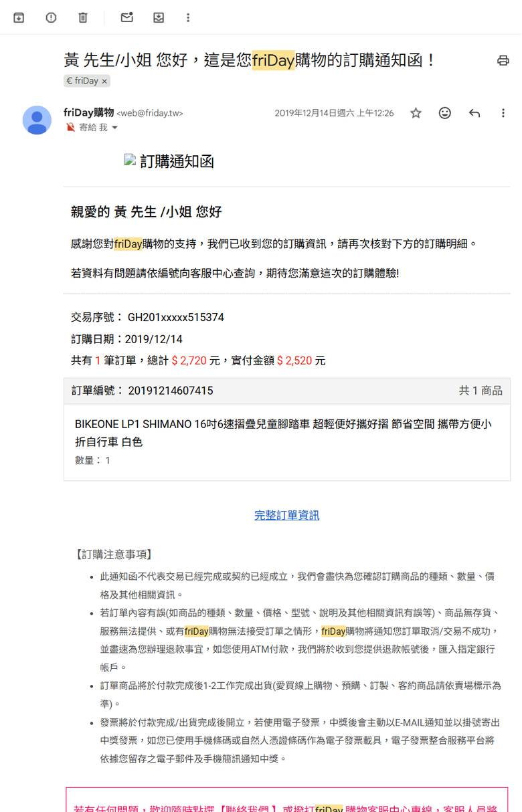This screenshot has height=812, width=522.
Task: Click the 【訂購注意事項】 heading
Action: [114, 554]
